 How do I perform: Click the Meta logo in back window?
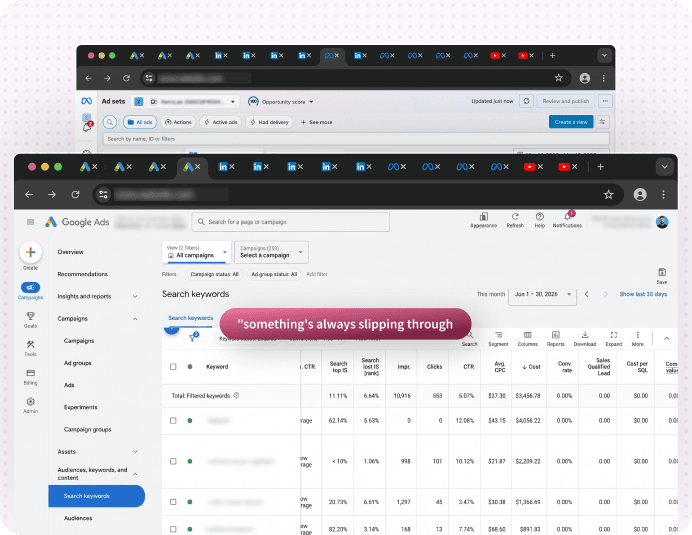[86, 101]
